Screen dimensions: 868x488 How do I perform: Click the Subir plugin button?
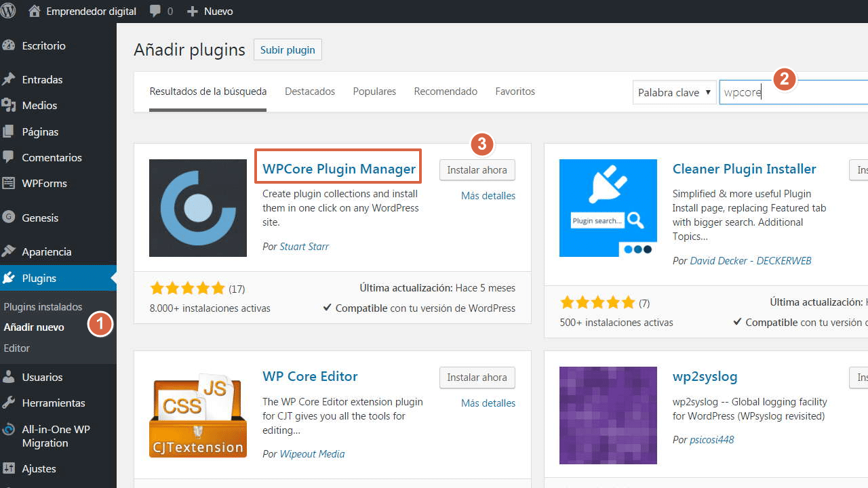tap(288, 49)
